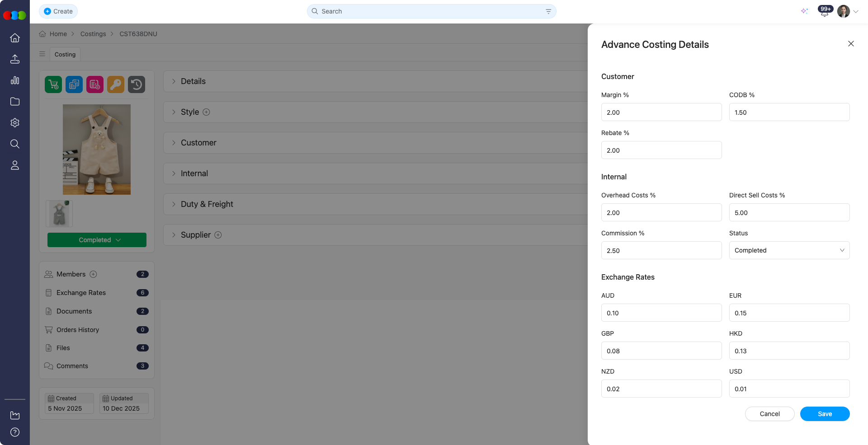This screenshot has height=445, width=868.
Task: Navigate to Costings via the breadcrumb
Action: (x=93, y=34)
